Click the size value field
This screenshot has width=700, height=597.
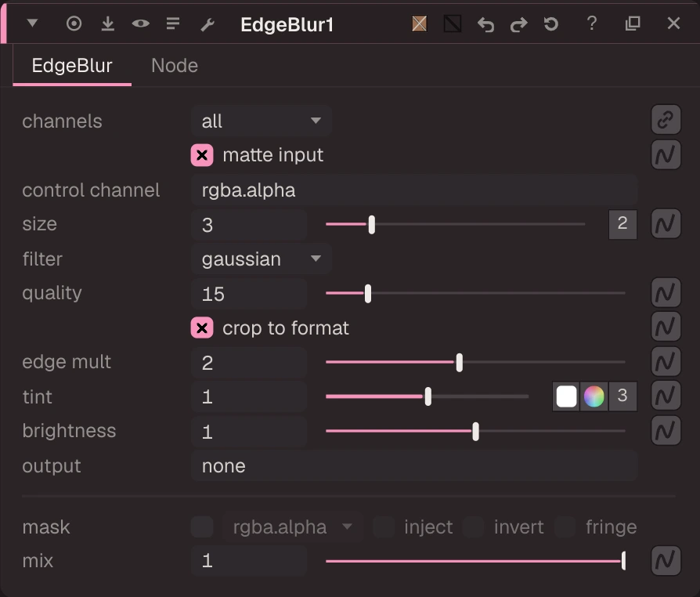pyautogui.click(x=249, y=224)
